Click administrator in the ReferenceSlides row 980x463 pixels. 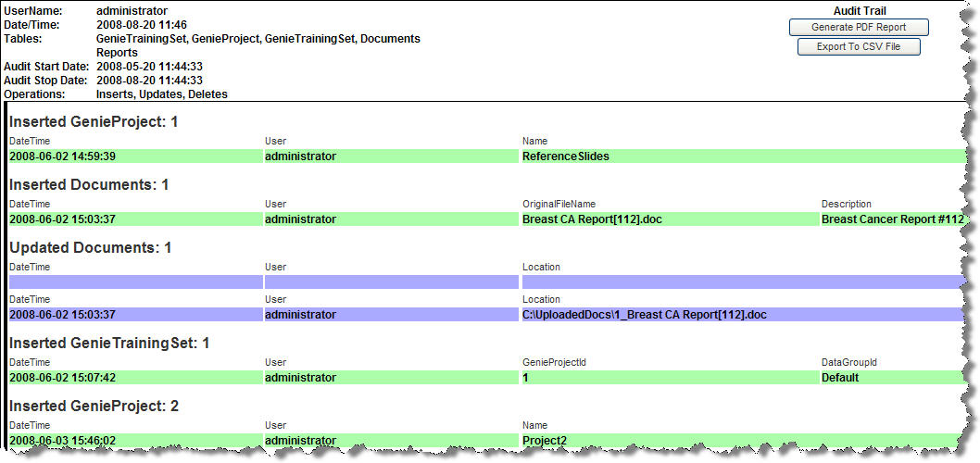300,156
